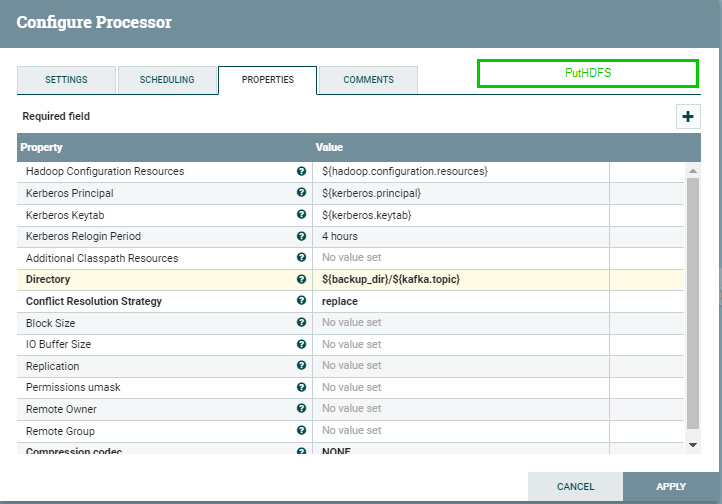Show help for Conflict Resolution Strategy
This screenshot has height=504, width=722.
[301, 301]
